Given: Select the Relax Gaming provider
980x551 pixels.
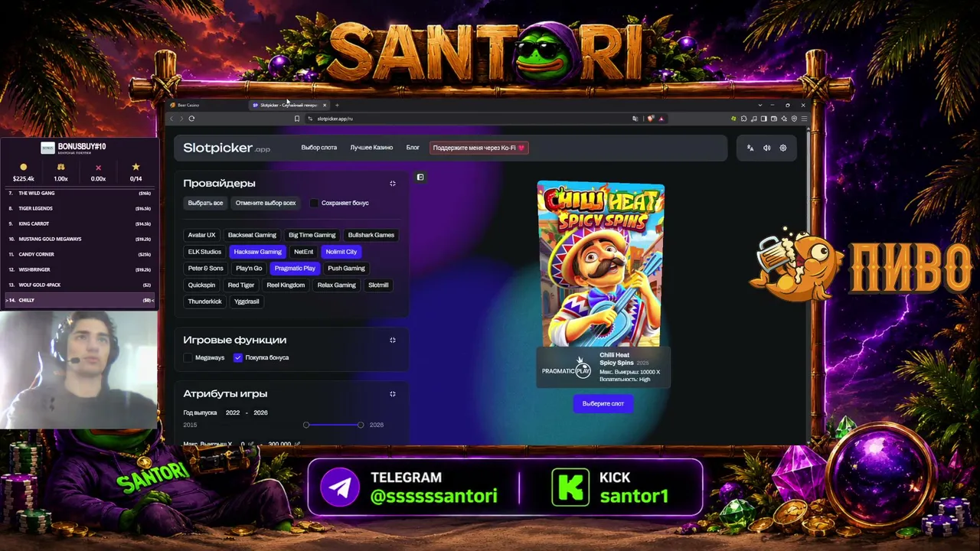Looking at the screenshot, I should [x=337, y=285].
